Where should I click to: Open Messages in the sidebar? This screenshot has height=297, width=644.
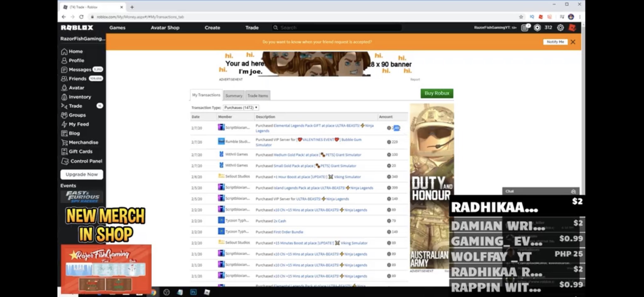click(82, 70)
